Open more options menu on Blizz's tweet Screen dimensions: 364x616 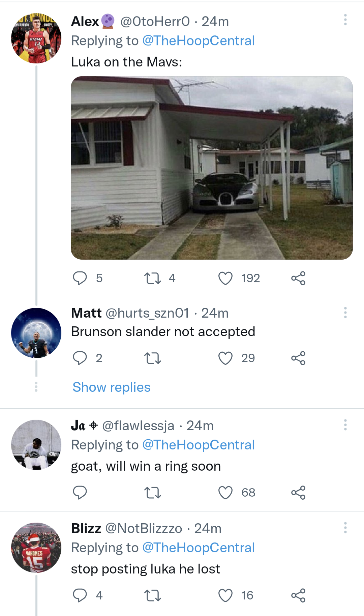click(x=345, y=528)
